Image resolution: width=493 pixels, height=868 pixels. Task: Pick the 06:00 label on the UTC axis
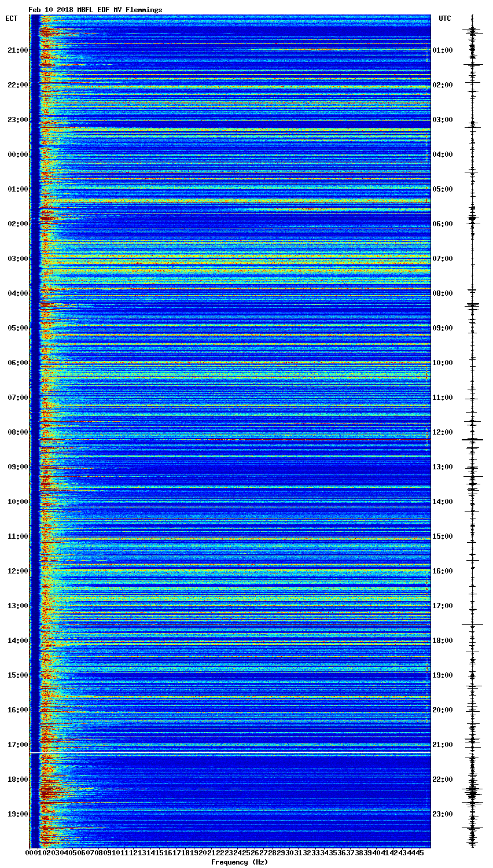tap(442, 224)
